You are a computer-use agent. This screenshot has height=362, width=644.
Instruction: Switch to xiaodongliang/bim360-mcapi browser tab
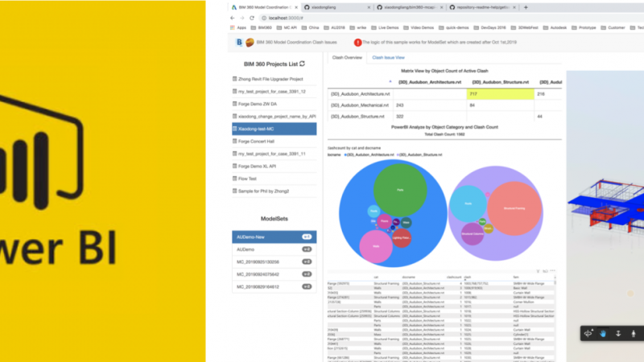click(409, 7)
